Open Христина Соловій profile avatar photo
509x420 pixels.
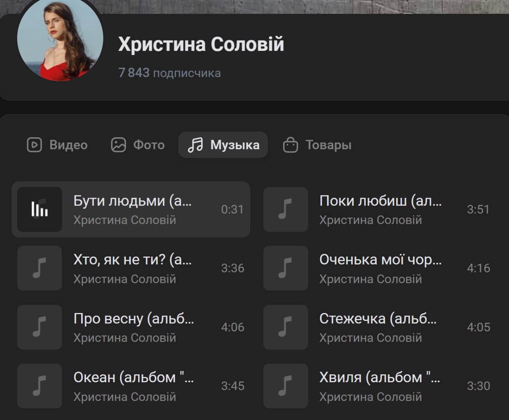point(60,42)
